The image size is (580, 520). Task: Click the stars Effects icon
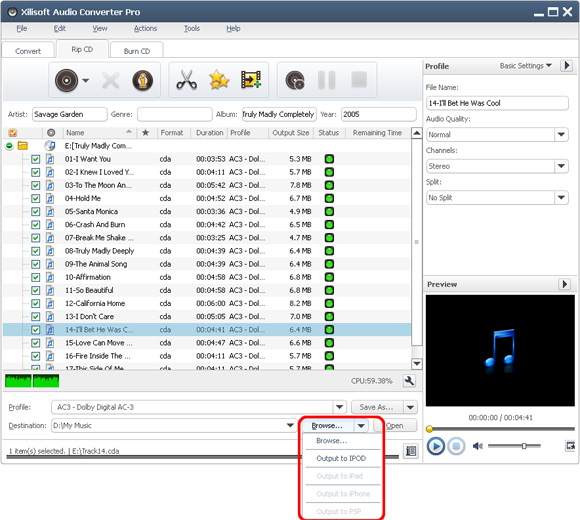[219, 80]
